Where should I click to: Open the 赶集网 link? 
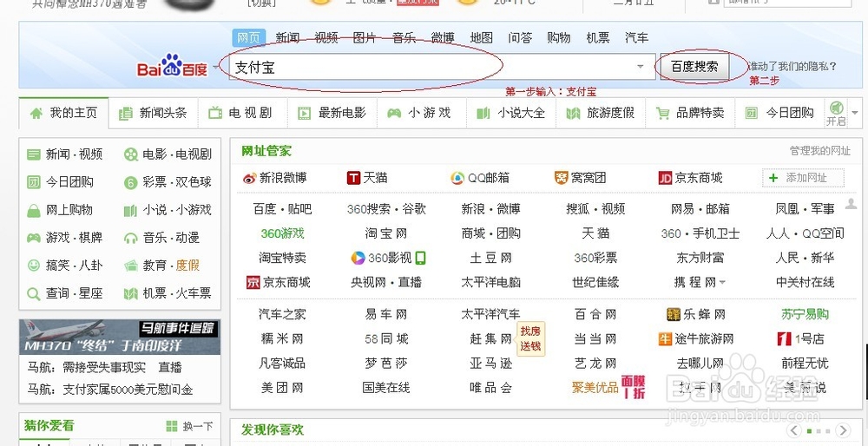(491, 338)
